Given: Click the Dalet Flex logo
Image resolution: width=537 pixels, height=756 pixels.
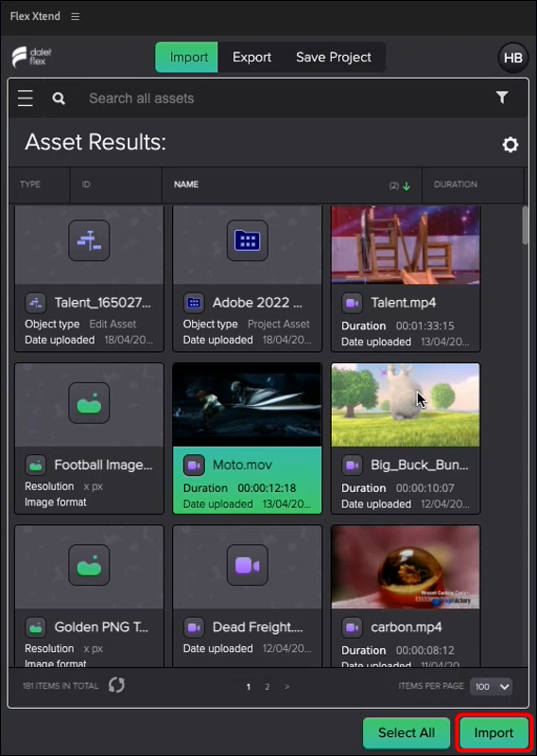Looking at the screenshot, I should (x=32, y=57).
